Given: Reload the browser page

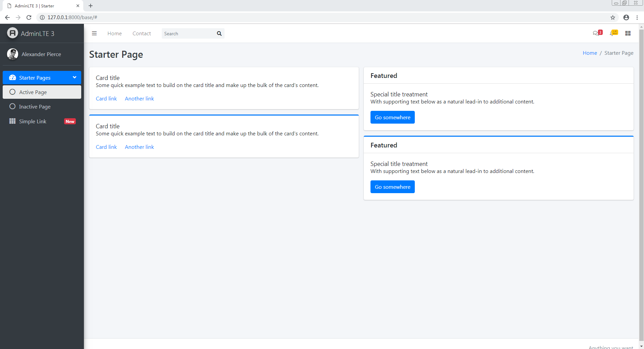Looking at the screenshot, I should pos(29,17).
